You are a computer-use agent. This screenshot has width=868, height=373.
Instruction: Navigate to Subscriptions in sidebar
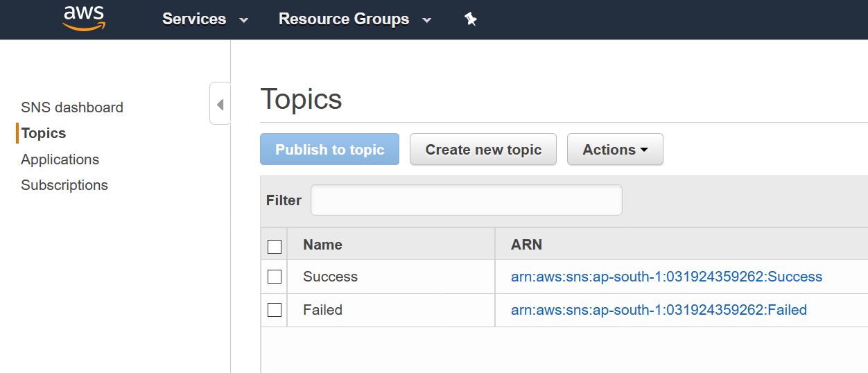[x=64, y=185]
